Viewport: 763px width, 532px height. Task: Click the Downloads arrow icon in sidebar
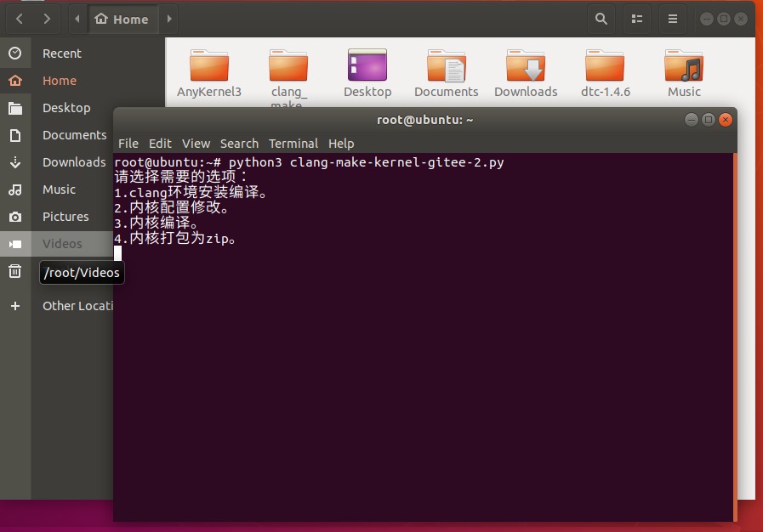coord(15,162)
